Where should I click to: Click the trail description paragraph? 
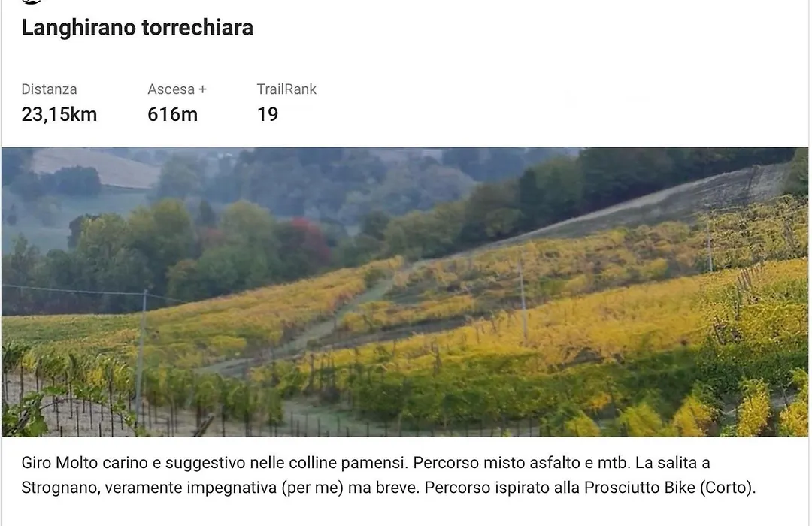click(x=389, y=475)
